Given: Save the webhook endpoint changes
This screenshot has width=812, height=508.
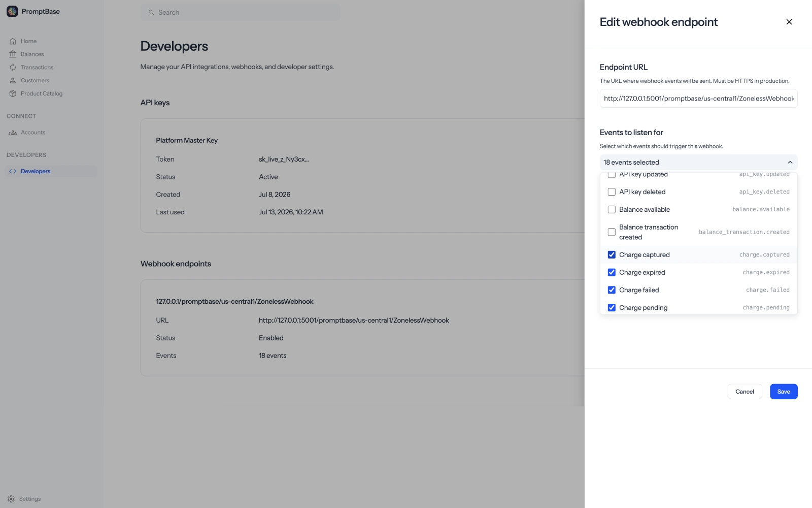Looking at the screenshot, I should point(784,392).
